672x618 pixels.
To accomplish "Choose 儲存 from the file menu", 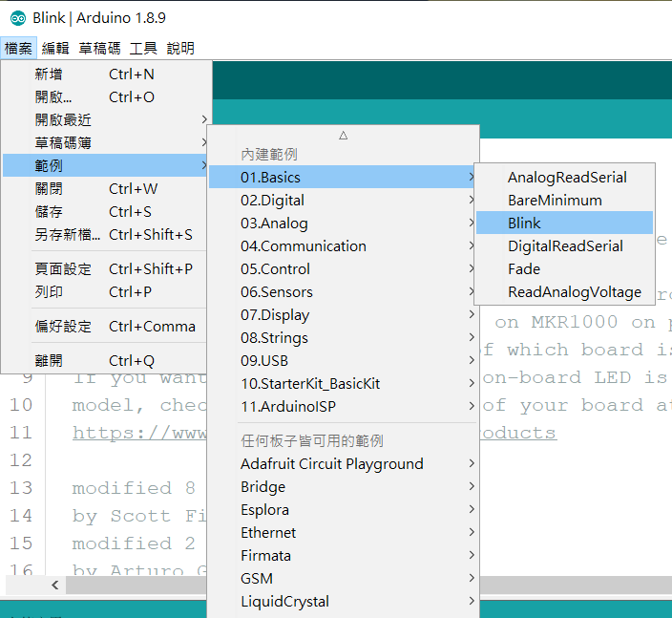I will (x=105, y=211).
